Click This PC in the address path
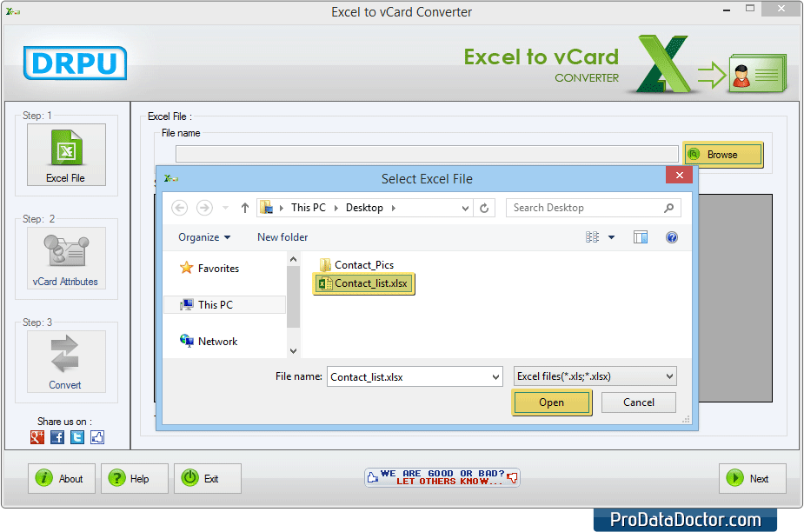The width and height of the screenshot is (804, 532). click(309, 208)
